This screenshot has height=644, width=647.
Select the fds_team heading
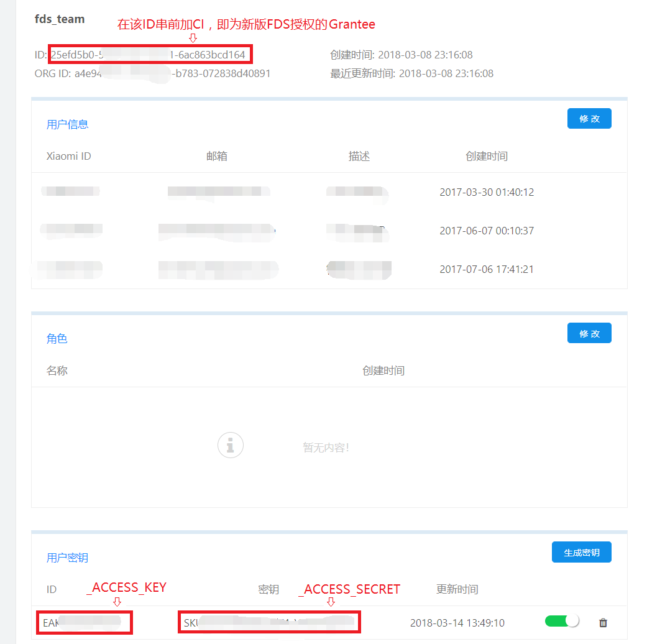point(60,19)
